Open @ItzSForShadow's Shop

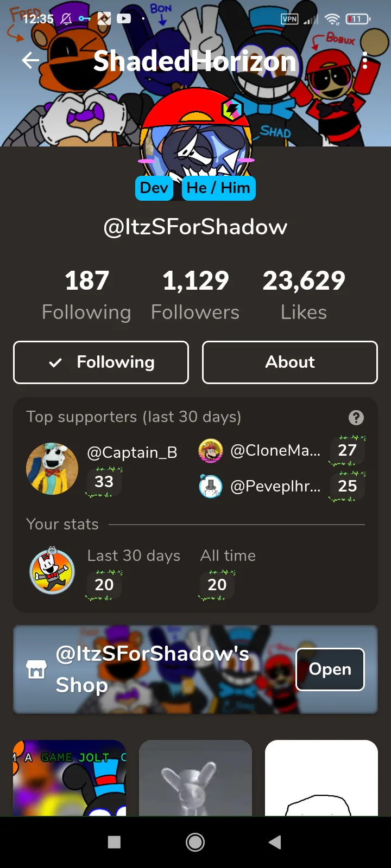pyautogui.click(x=330, y=669)
